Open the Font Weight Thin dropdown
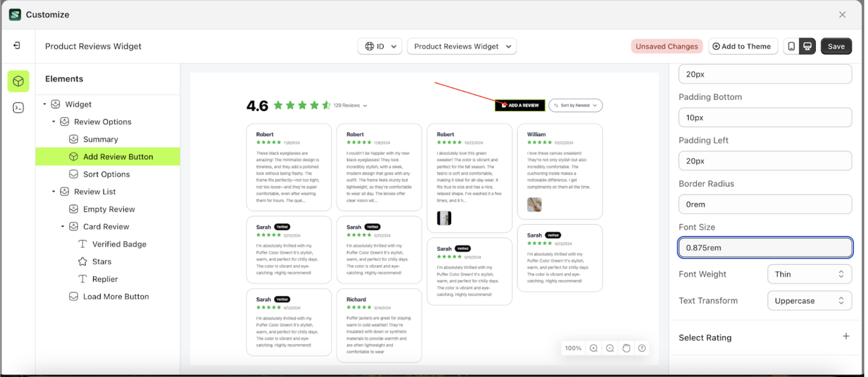The height and width of the screenshot is (377, 868). tap(810, 274)
